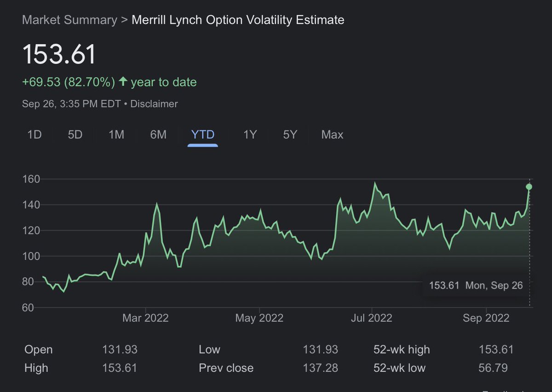Click the Sep 2022 axis label
This screenshot has height=392, width=552.
[x=486, y=318]
